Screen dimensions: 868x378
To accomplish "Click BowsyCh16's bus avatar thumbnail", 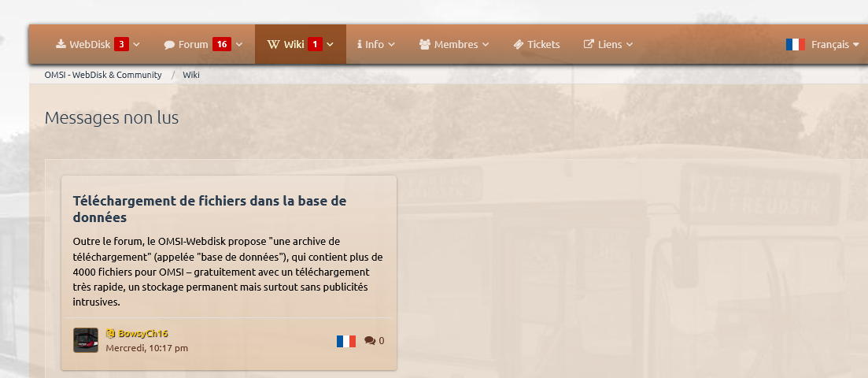I will [86, 340].
